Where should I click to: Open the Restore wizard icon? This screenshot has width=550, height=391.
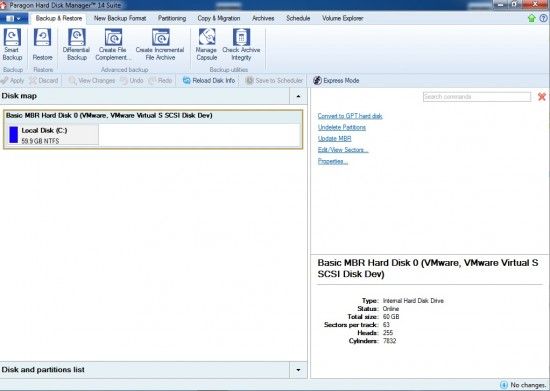[x=42, y=45]
